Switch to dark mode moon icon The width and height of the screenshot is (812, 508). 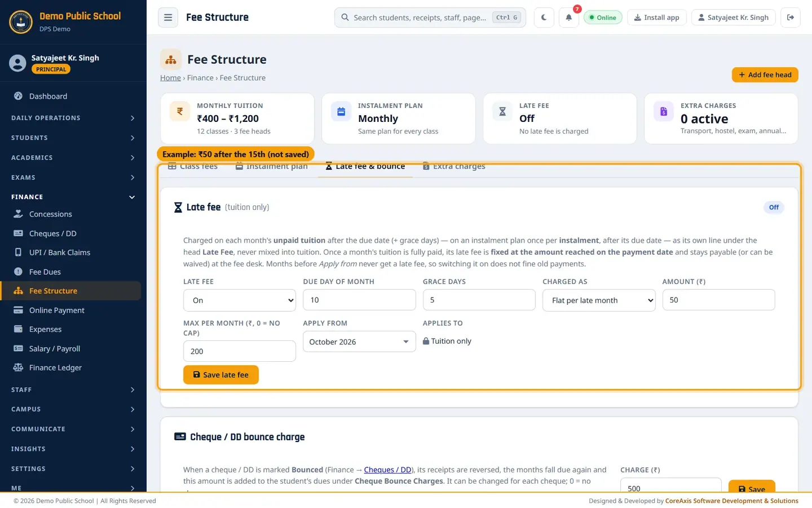(544, 17)
